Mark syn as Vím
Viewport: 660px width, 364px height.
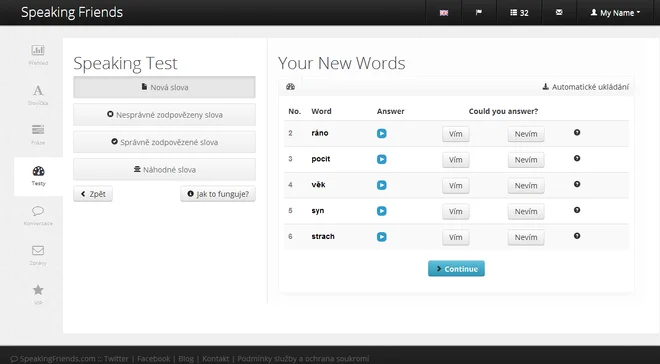[455, 211]
